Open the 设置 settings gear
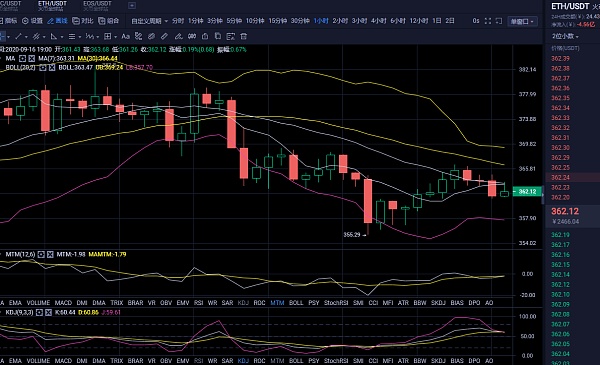 pyautogui.click(x=32, y=21)
